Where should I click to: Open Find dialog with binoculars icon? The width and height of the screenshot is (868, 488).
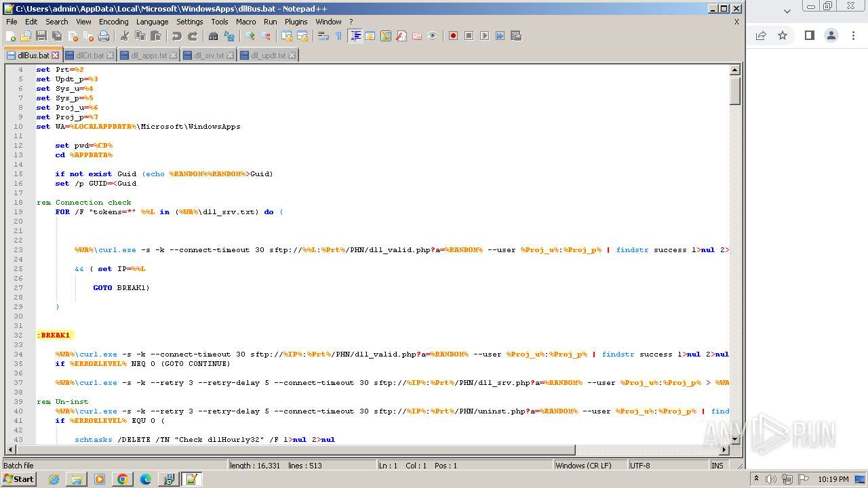click(x=214, y=36)
